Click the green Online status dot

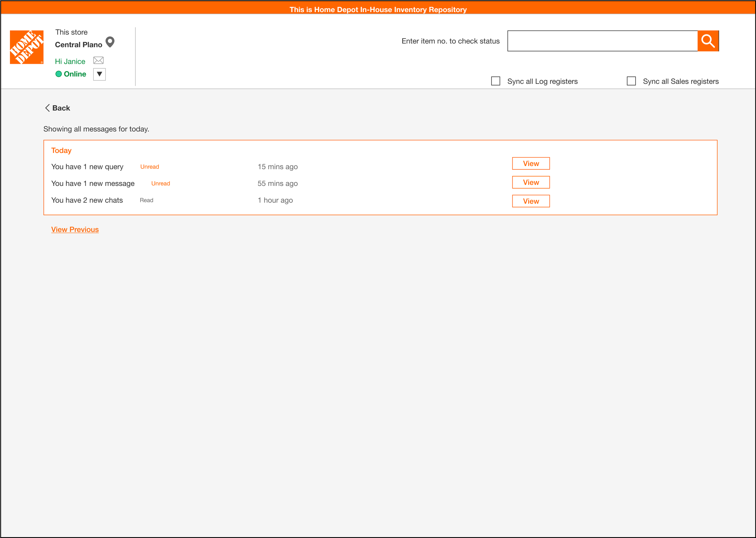(59, 74)
